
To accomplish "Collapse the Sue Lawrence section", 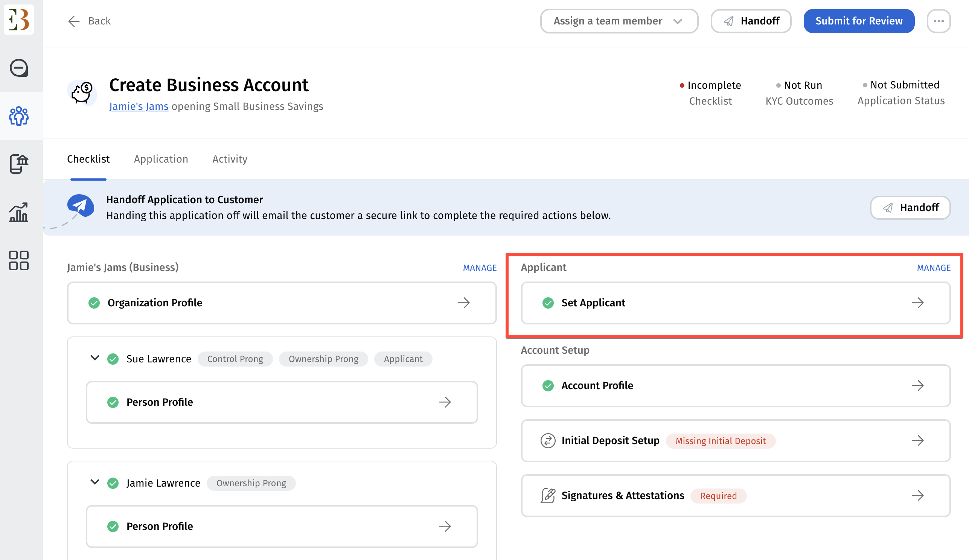I will click(94, 358).
